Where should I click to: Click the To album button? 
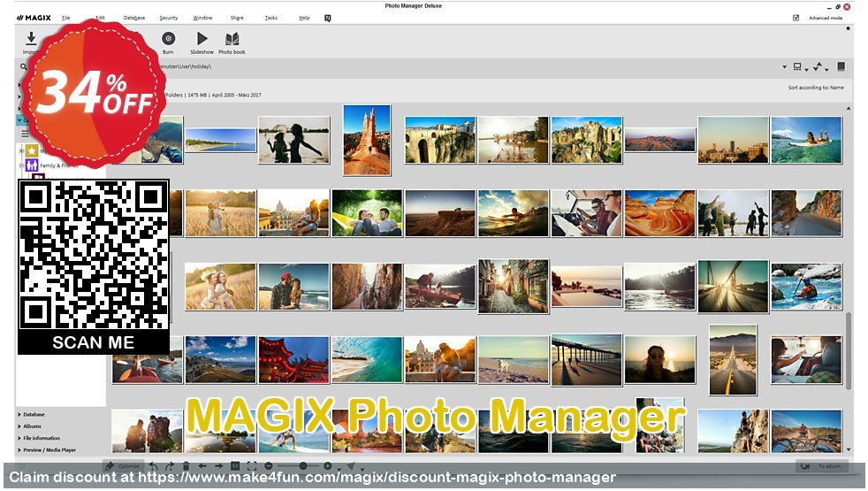(x=823, y=466)
